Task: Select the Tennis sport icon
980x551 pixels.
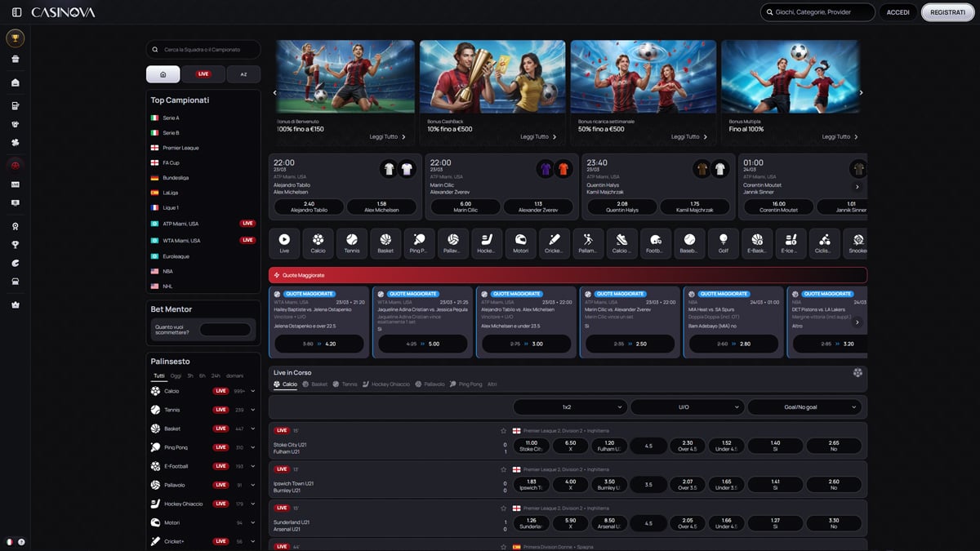Action: [351, 242]
